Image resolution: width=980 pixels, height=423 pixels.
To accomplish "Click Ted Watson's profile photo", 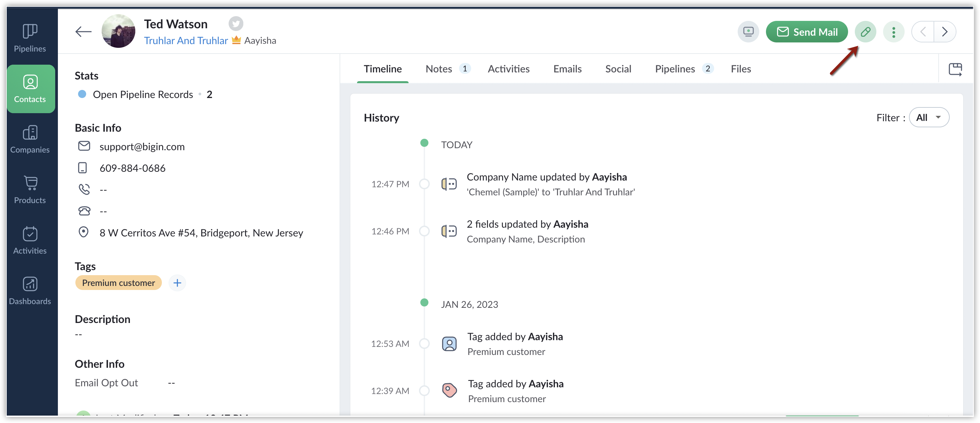I will (118, 31).
